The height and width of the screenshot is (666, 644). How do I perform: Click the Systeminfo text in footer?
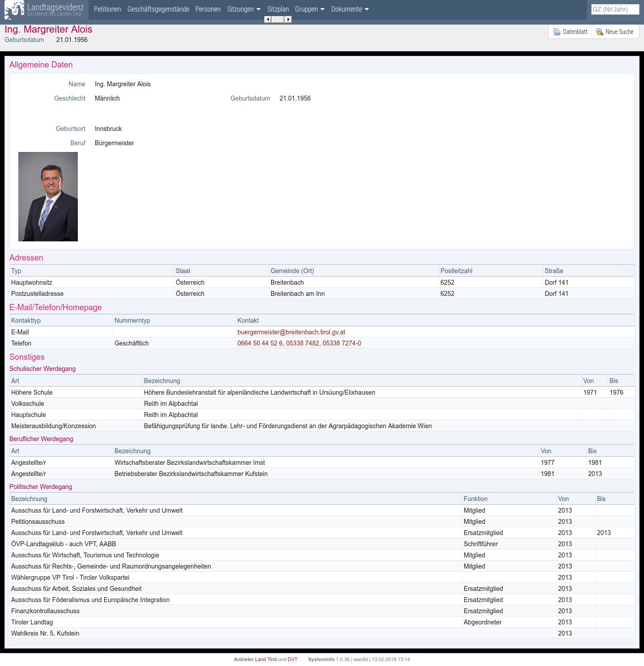point(321,659)
